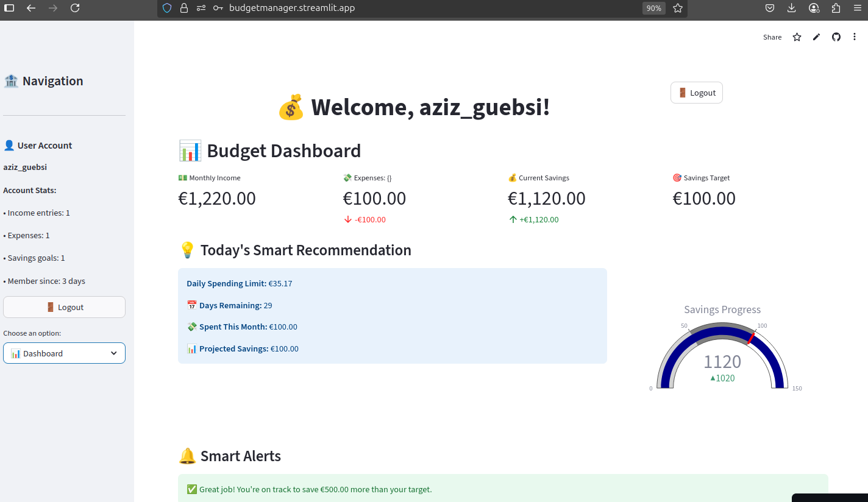Open the app's three-dot options menu

[855, 37]
